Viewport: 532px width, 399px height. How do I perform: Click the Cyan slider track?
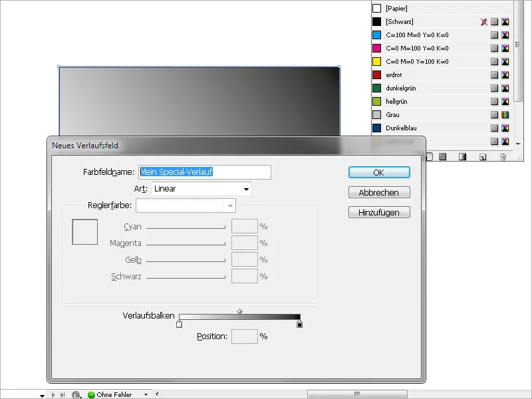click(x=186, y=227)
